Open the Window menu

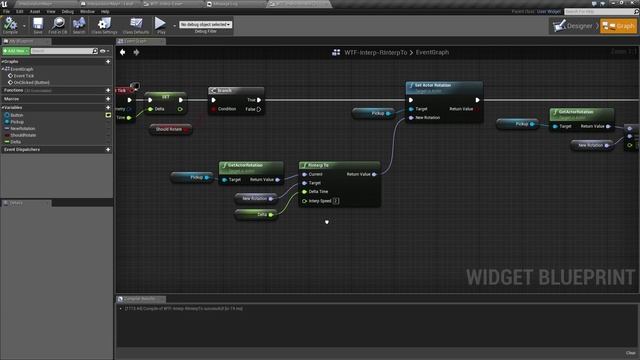click(x=87, y=11)
